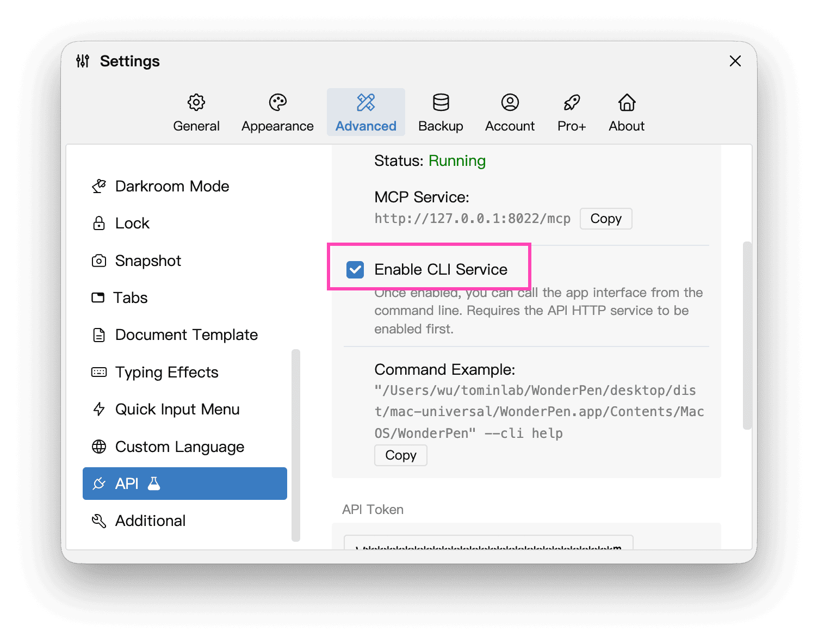This screenshot has height=644, width=818.
Task: Switch to the General tab label
Action: [196, 126]
